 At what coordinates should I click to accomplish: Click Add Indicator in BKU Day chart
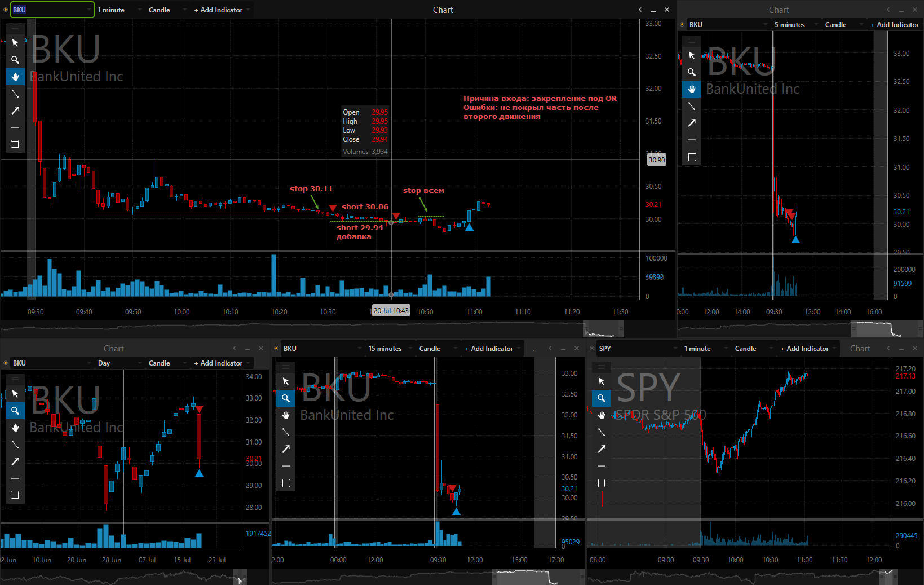coord(222,363)
